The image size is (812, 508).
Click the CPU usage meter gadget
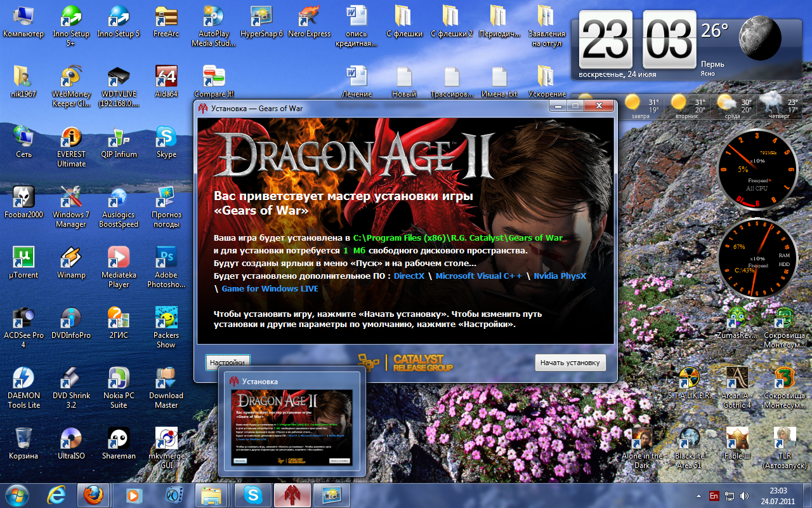(x=756, y=169)
